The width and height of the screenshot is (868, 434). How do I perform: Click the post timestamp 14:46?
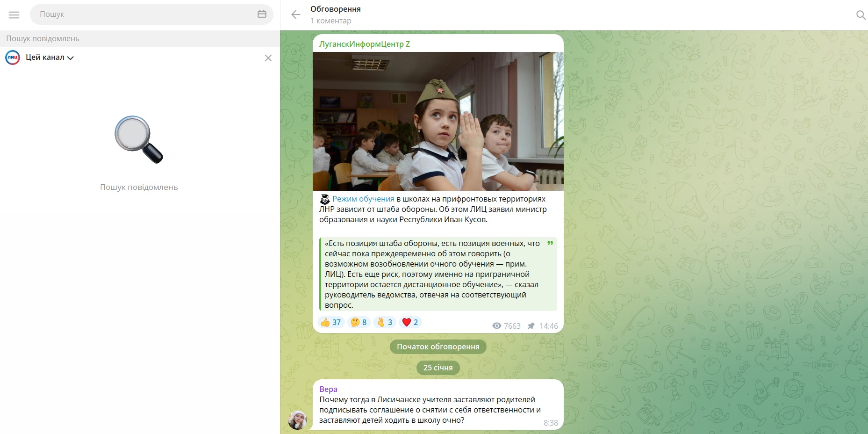click(549, 326)
